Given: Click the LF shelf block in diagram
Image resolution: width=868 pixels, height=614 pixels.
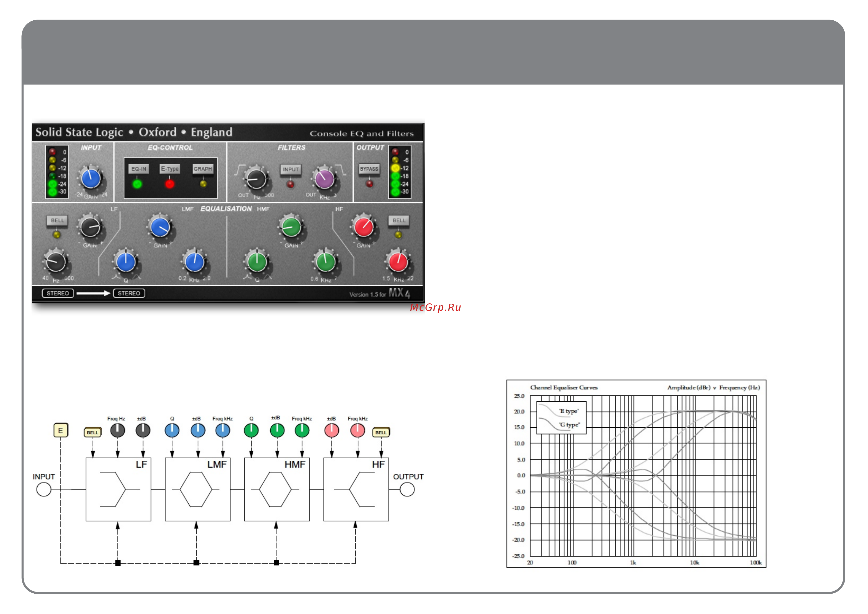Looking at the screenshot, I should pos(118,489).
